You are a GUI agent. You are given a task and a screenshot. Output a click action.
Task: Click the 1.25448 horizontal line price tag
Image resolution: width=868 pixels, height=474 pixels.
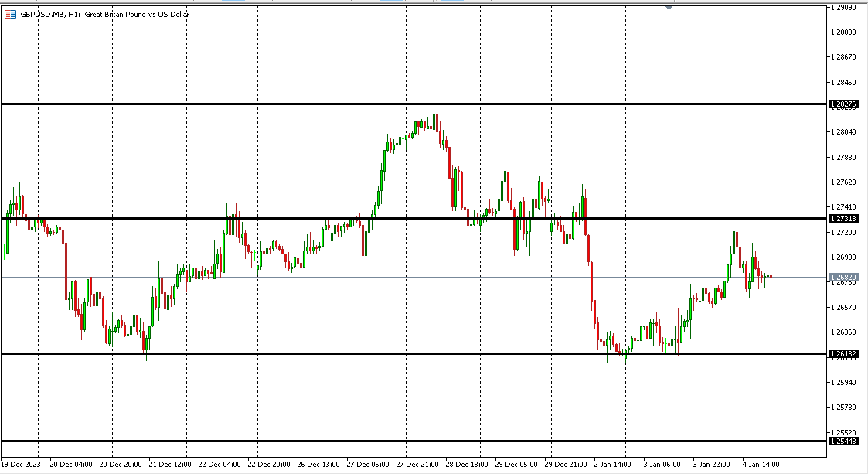tap(843, 442)
